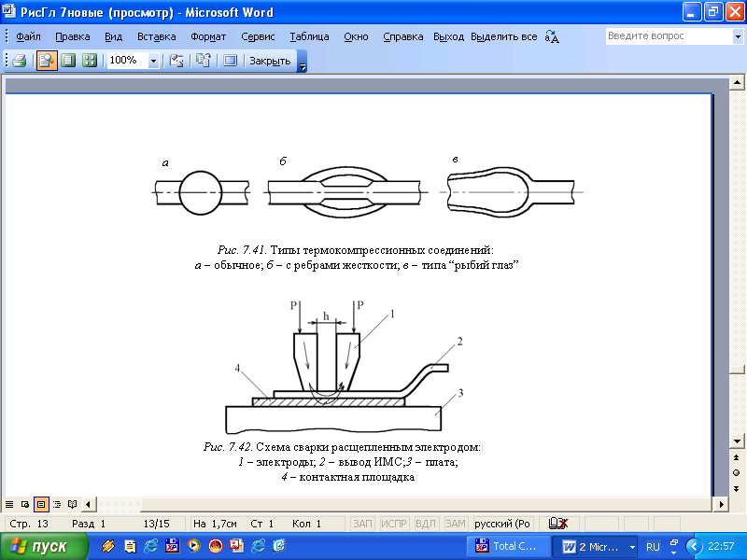Screen dimensions: 747x560
Task: Switch to Outline view icon
Action: tap(57, 504)
